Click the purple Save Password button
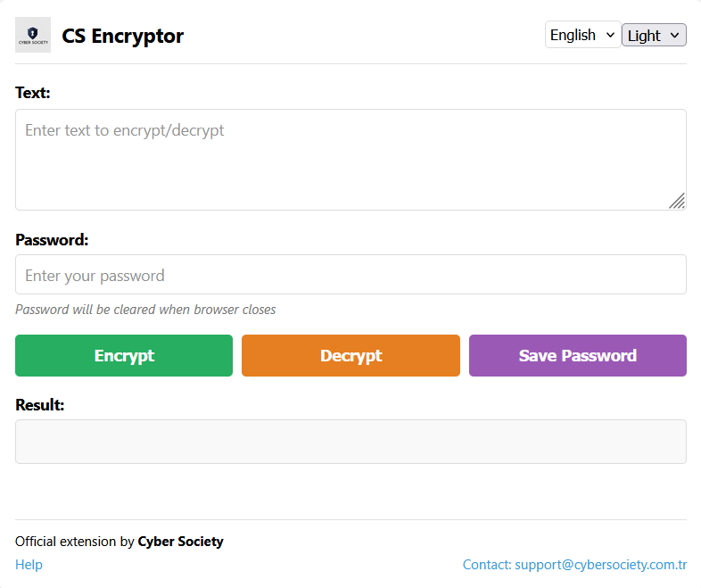This screenshot has width=701, height=588. pos(578,355)
